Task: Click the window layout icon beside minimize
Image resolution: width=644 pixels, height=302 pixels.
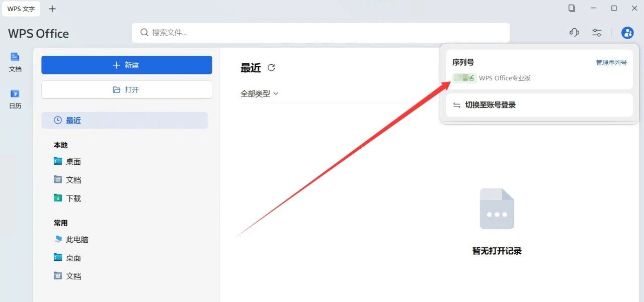Action: click(x=572, y=8)
